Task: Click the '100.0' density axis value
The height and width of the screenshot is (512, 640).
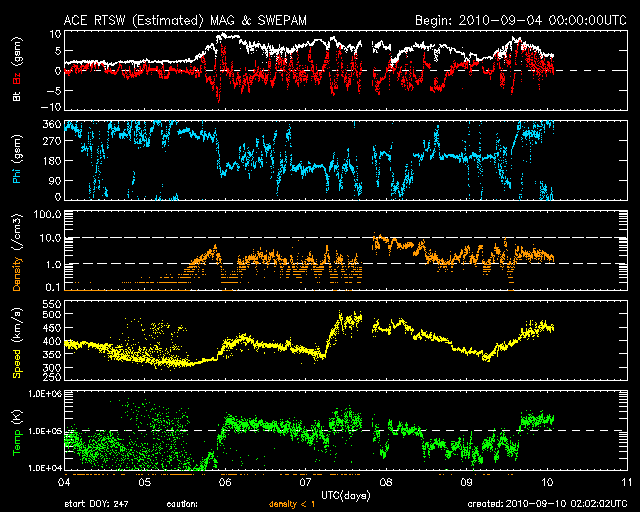Action: click(47, 214)
